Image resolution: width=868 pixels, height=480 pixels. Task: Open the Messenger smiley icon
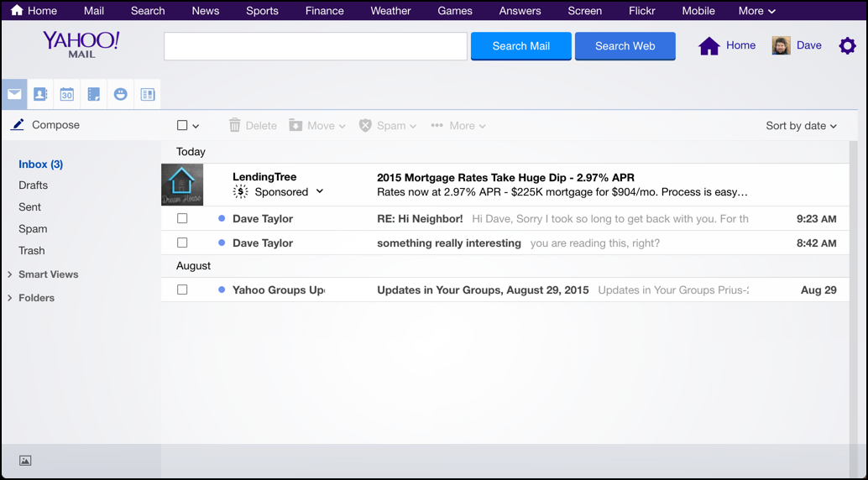click(x=120, y=94)
